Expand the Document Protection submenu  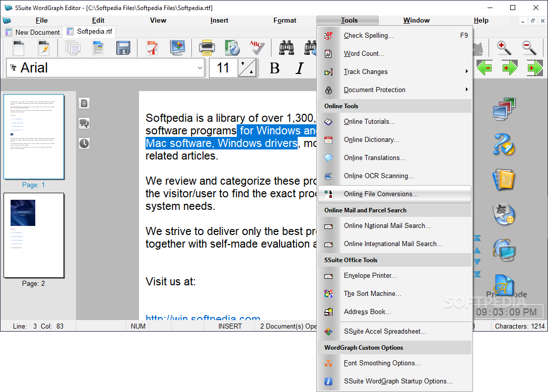[x=394, y=90]
